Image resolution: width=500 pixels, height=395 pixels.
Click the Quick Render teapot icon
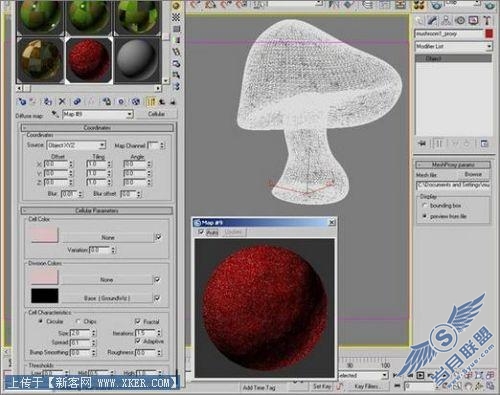point(490,5)
